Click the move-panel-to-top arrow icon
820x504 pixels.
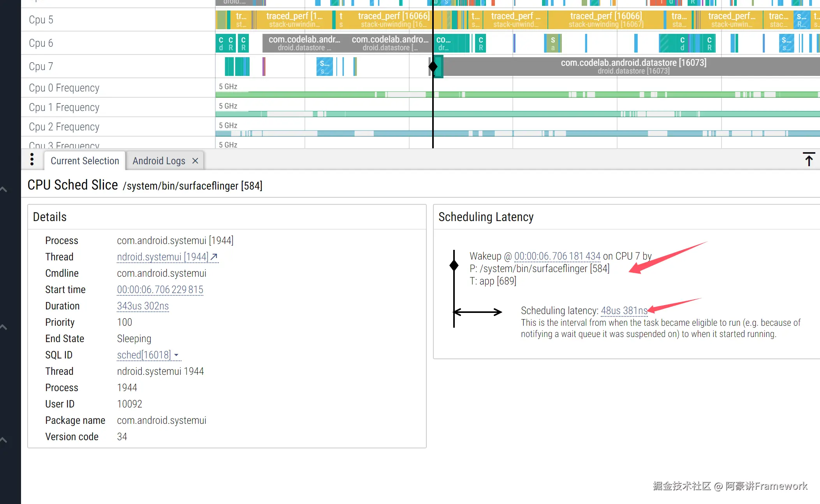pos(809,159)
